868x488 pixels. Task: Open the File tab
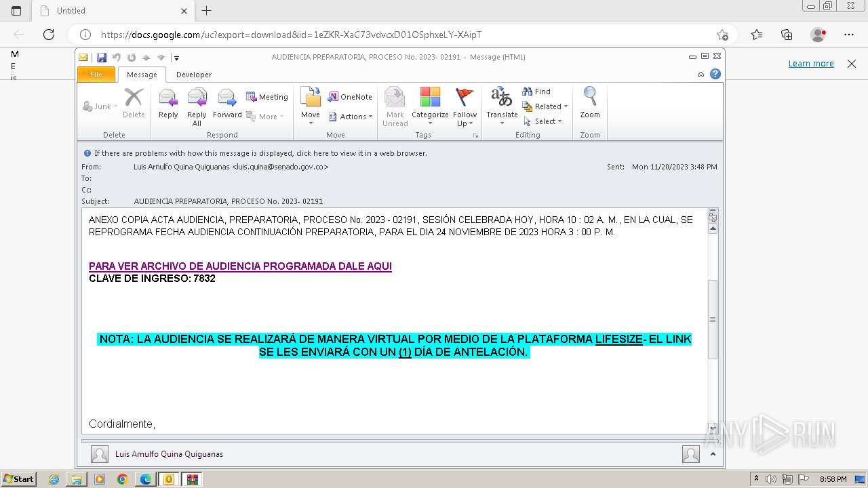point(96,75)
